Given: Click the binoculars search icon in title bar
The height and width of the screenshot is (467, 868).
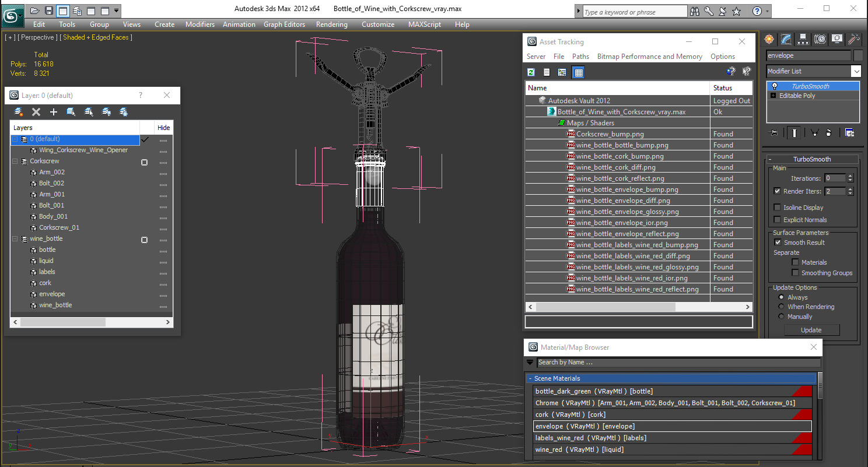Looking at the screenshot, I should 695,11.
